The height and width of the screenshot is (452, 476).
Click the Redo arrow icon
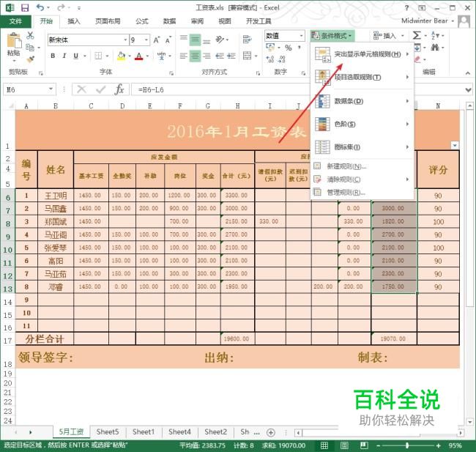pyautogui.click(x=62, y=7)
